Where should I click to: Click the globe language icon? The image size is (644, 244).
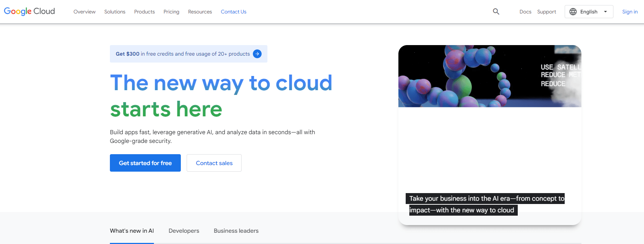coord(573,12)
